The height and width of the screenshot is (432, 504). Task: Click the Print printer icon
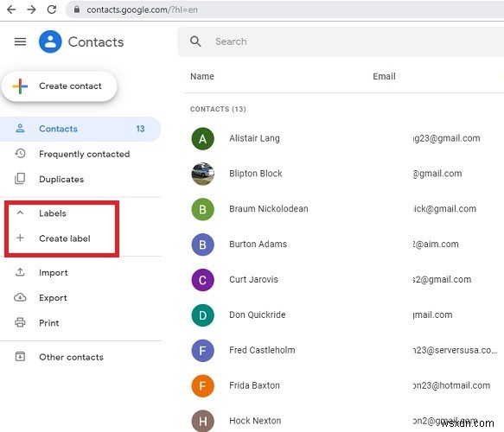(20, 322)
